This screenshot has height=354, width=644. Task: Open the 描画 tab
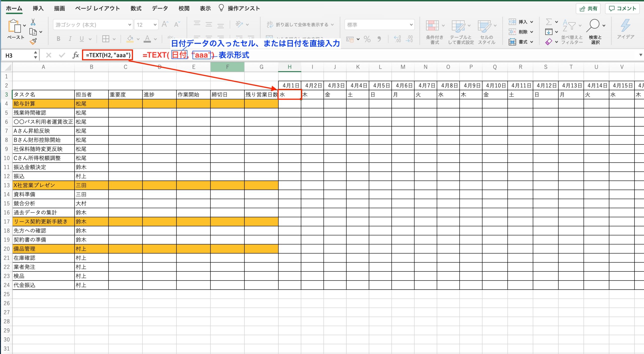coord(59,8)
